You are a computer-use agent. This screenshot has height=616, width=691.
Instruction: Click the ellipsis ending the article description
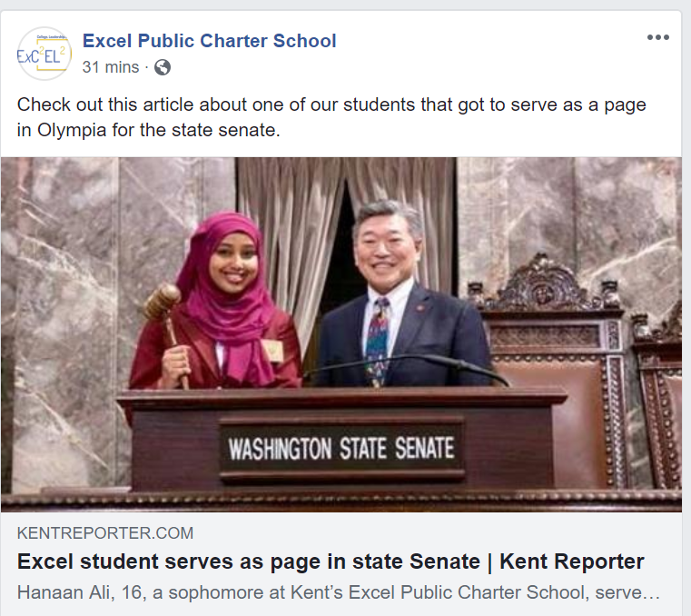651,593
